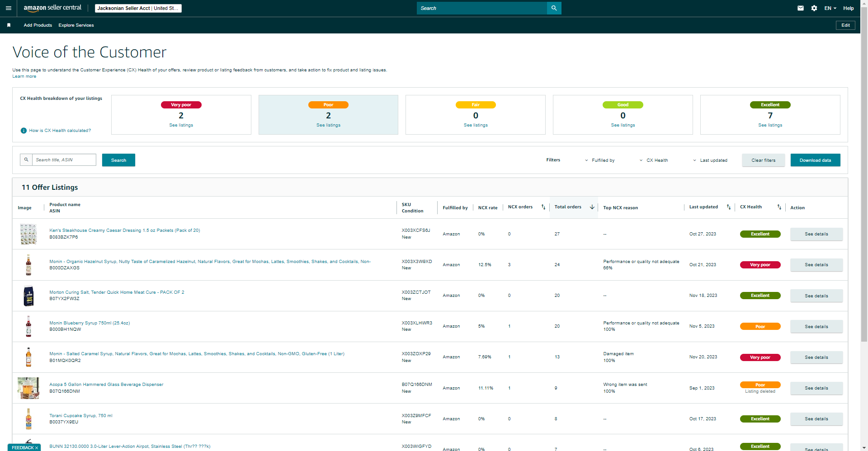Open Acopa 5 Gallon Beverage Dispenser link
Image resolution: width=868 pixels, height=451 pixels.
106,385
